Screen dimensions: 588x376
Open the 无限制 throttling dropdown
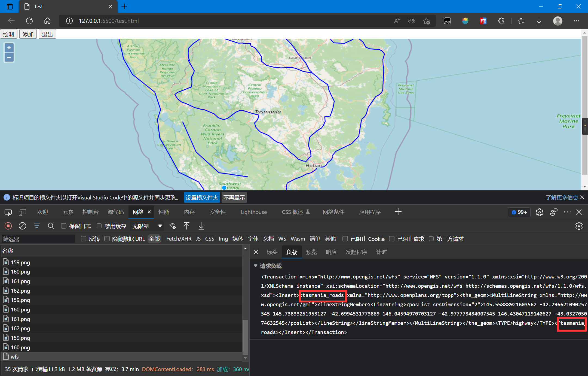[147, 226]
